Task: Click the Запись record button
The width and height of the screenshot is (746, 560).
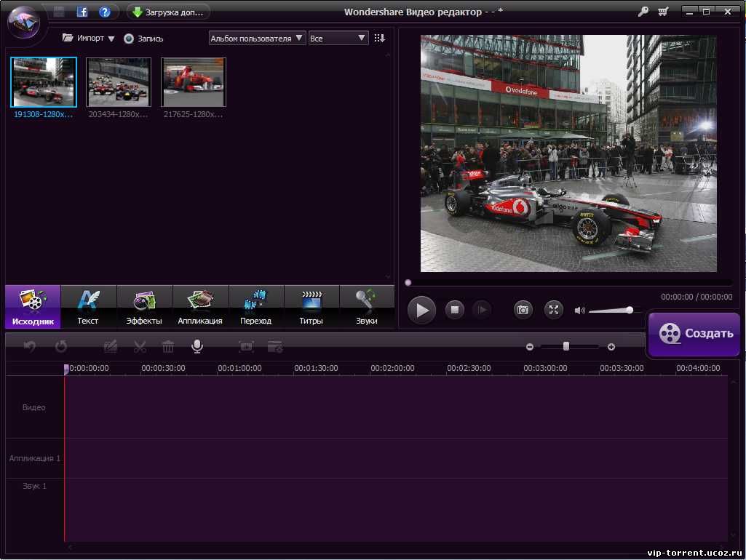Action: pyautogui.click(x=143, y=39)
